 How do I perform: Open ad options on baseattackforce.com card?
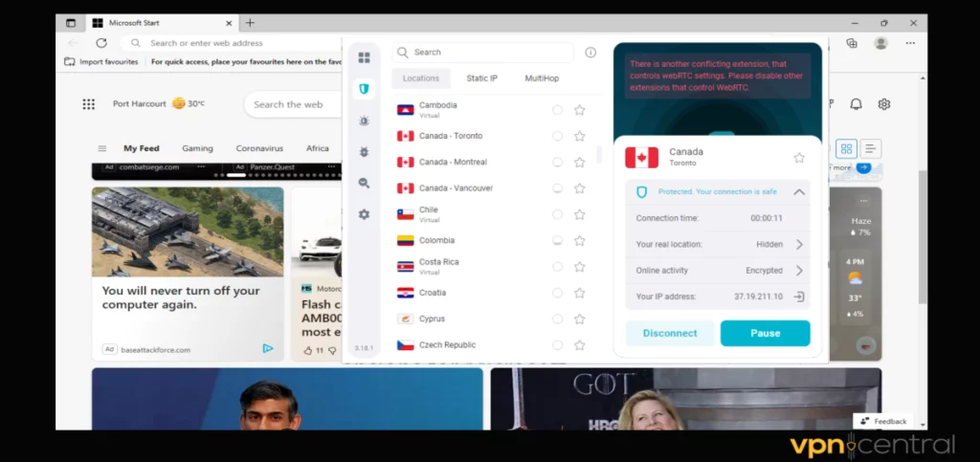point(268,348)
